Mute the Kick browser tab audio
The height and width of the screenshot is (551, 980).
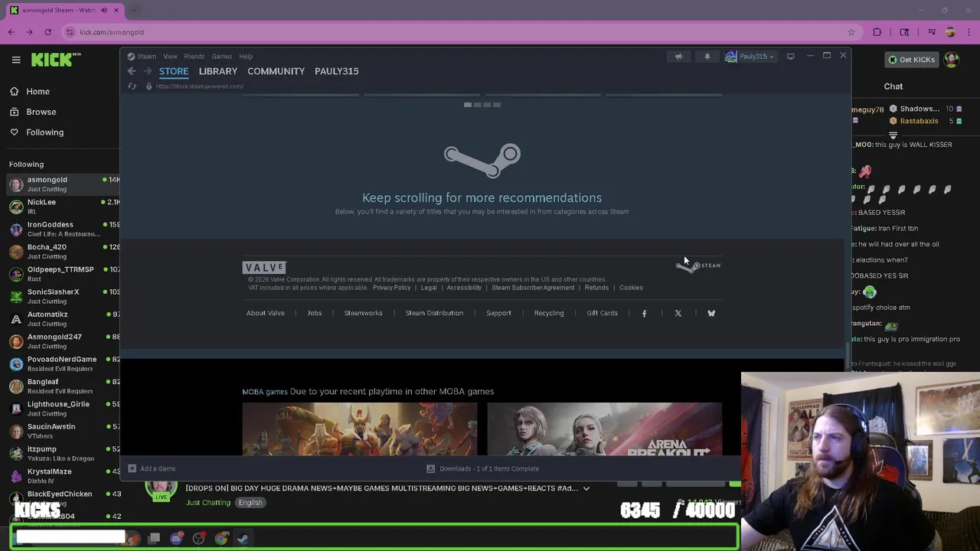pyautogui.click(x=104, y=10)
